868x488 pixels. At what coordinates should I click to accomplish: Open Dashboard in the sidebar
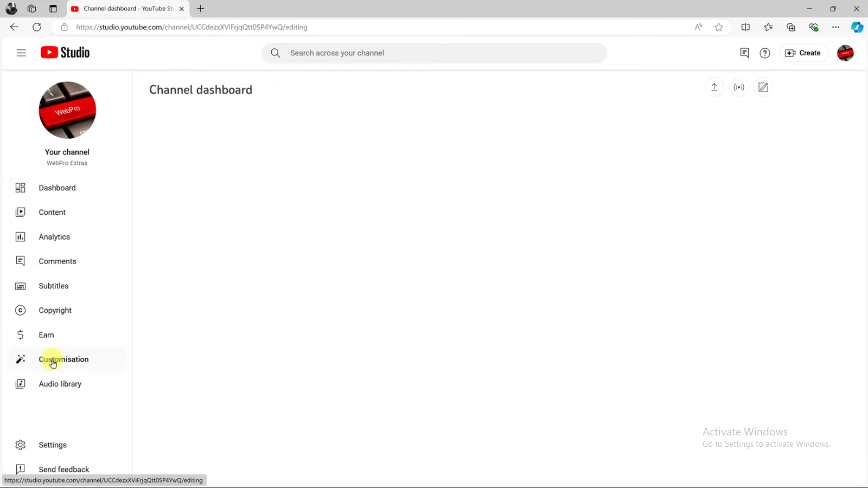[x=67, y=188]
